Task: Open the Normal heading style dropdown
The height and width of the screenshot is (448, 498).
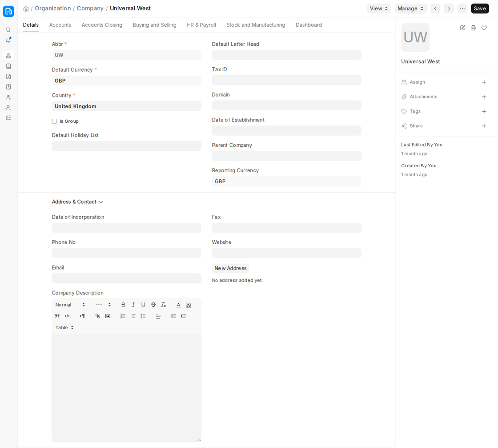Action: pyautogui.click(x=70, y=305)
